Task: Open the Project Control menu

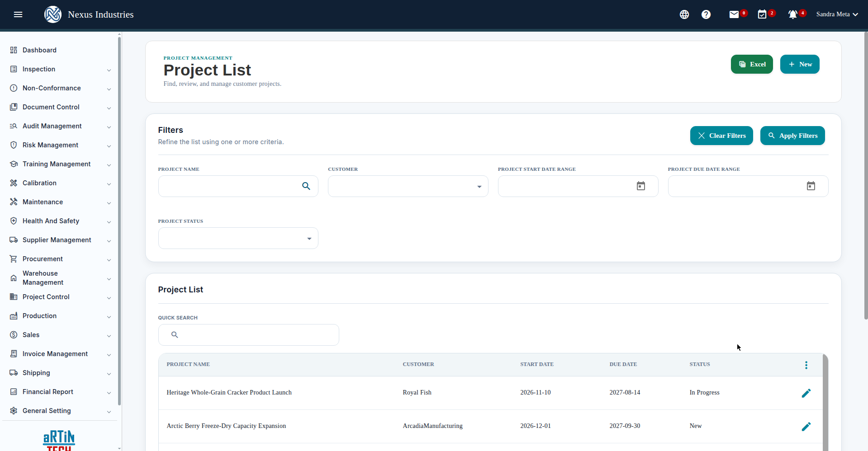Action: (x=60, y=297)
